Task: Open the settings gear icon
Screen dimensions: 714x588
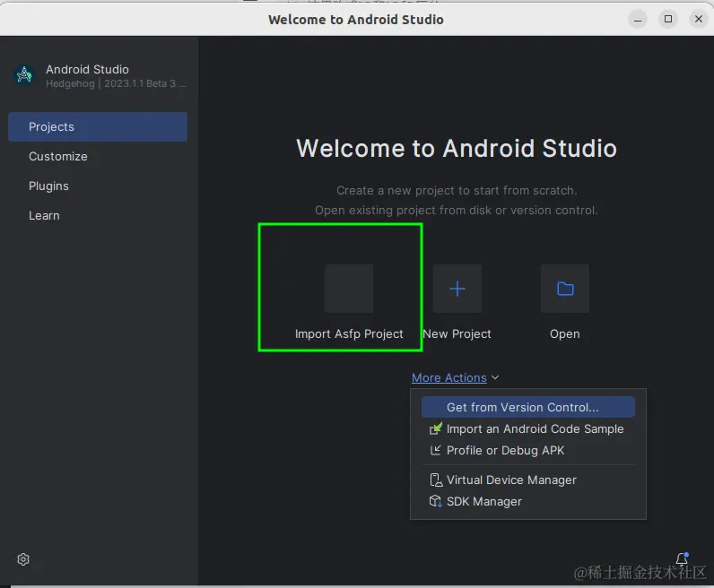Action: click(23, 559)
